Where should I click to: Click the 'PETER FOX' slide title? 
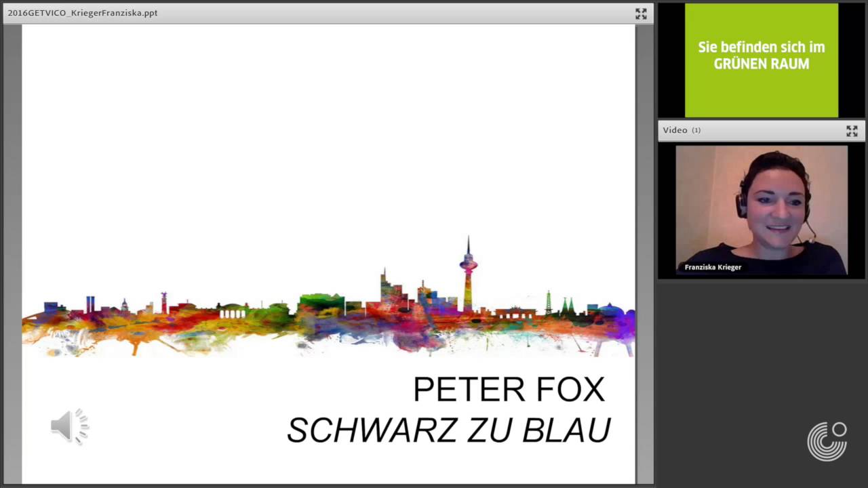[x=509, y=390]
